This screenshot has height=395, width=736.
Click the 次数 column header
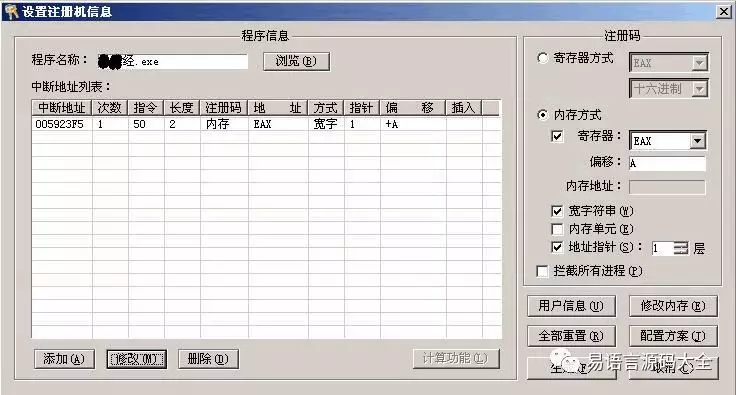coord(110,108)
